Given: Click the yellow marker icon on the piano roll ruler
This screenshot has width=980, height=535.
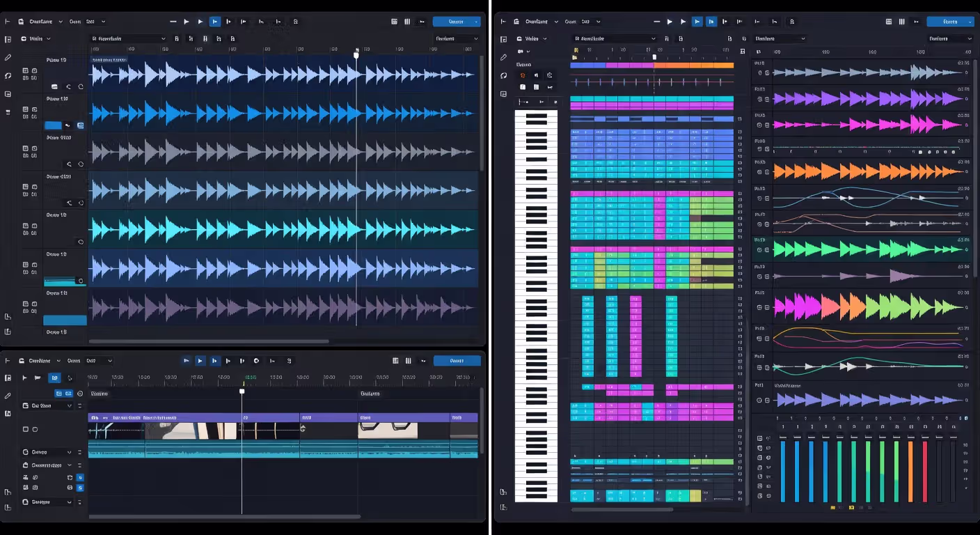Looking at the screenshot, I should pyautogui.click(x=576, y=51).
